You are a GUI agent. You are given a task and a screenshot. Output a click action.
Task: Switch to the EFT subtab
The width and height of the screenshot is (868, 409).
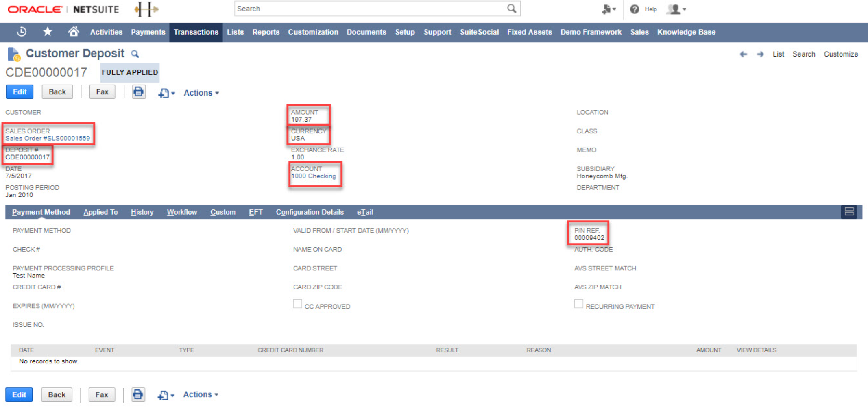pos(255,212)
